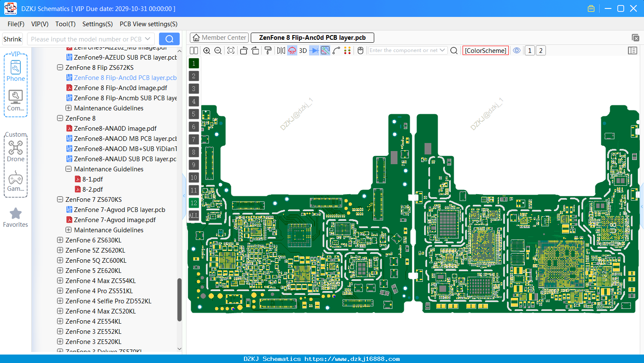Select the curved line measure tool

tap(336, 50)
